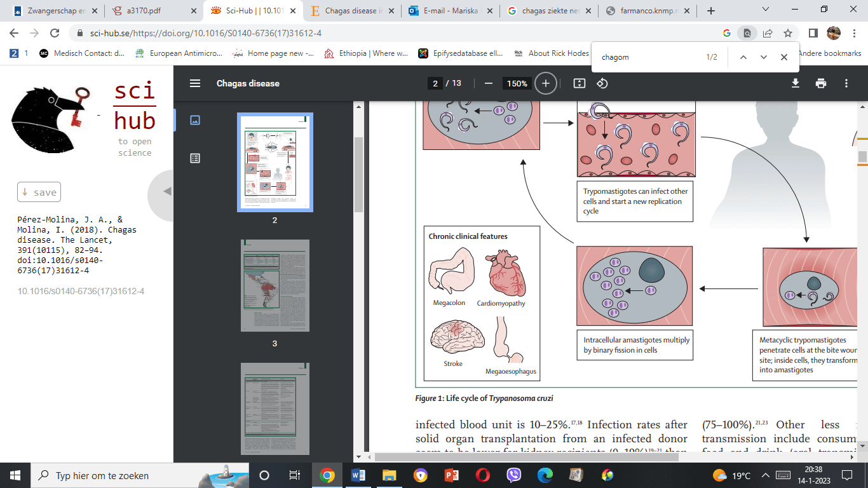The width and height of the screenshot is (868, 488).
Task: Click the PDF vertical scrollbar thumb
Action: tap(862, 157)
